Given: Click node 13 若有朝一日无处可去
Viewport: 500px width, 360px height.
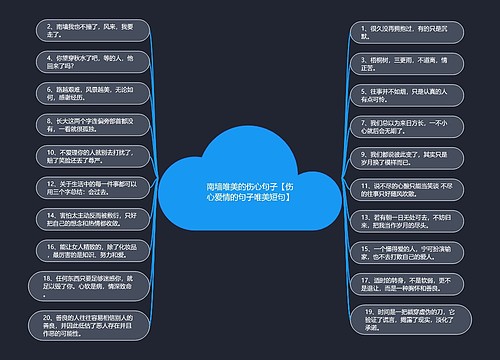Looking at the screenshot, I should (407, 222).
